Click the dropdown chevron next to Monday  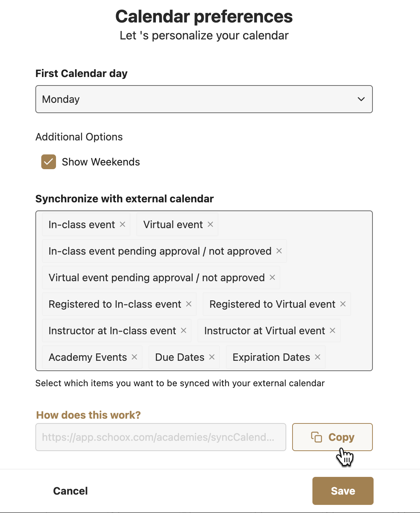click(361, 99)
